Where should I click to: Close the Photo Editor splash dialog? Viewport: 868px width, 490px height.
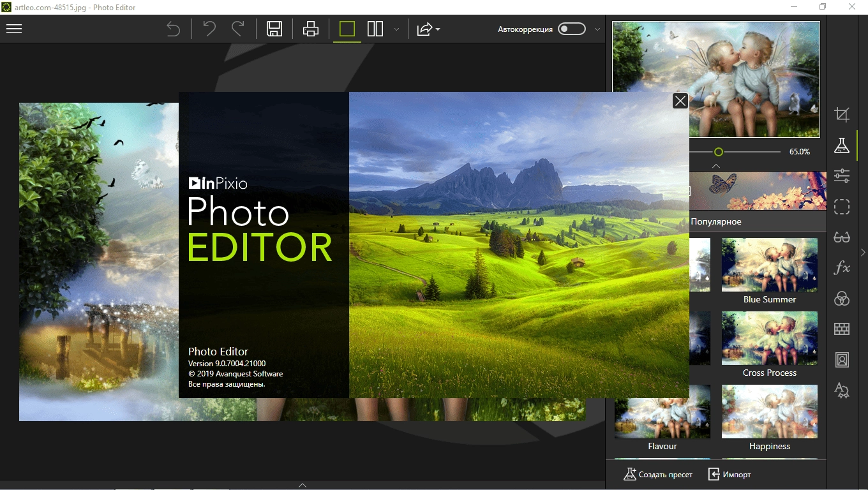[680, 101]
